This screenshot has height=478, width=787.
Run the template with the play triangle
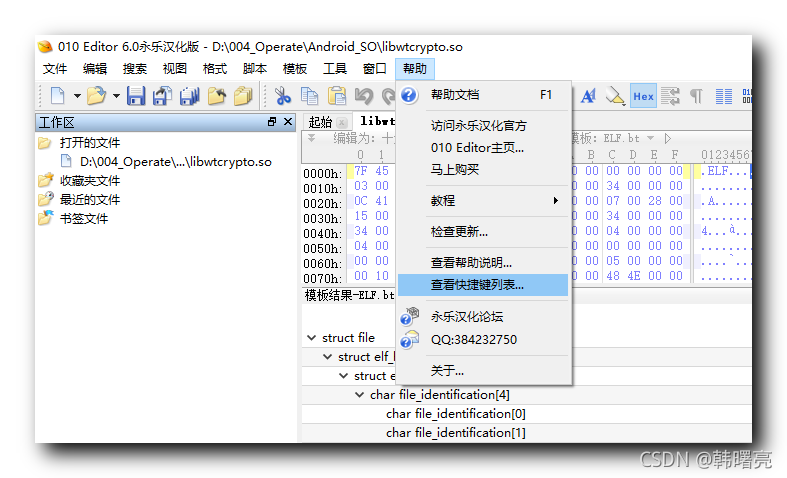668,138
